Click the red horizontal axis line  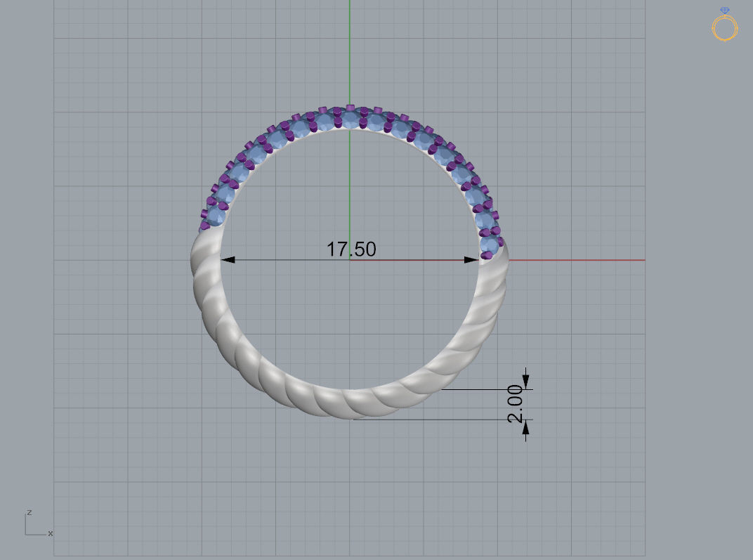coord(597,259)
